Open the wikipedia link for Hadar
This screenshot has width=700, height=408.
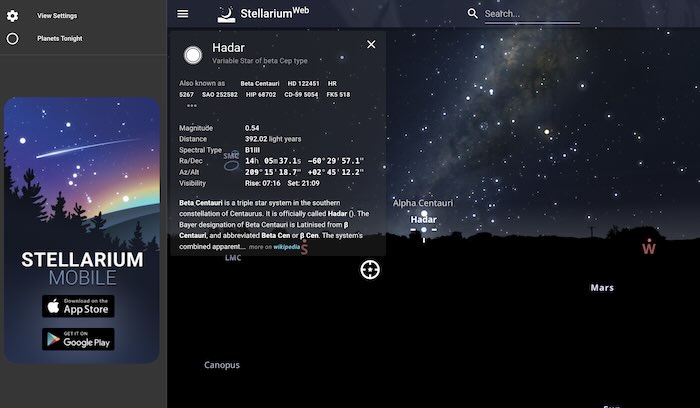[x=286, y=247]
